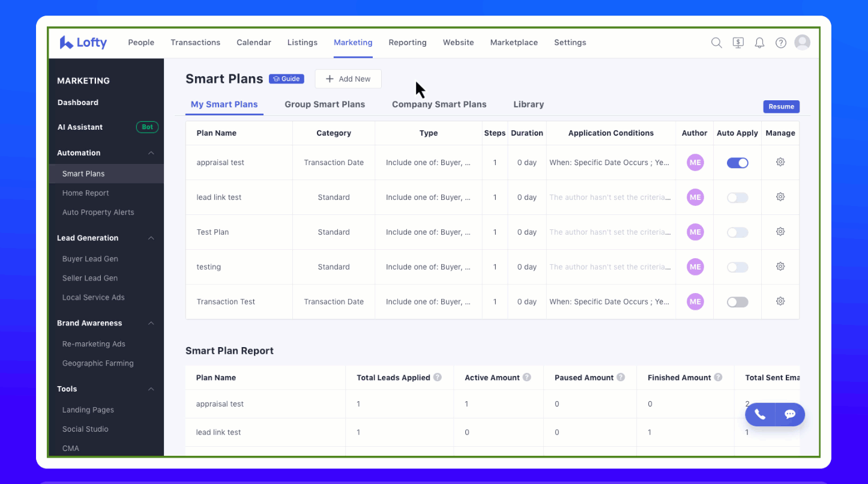Open the dollar billing icon in header

pyautogui.click(x=738, y=43)
